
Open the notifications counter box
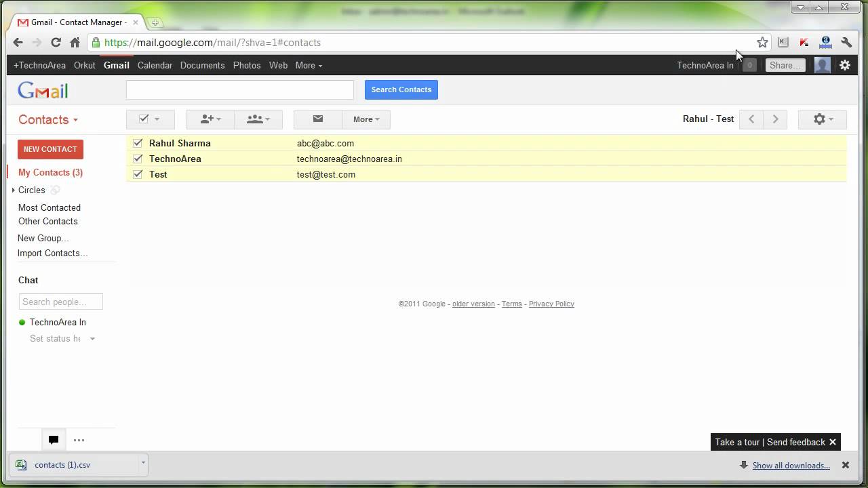pos(749,65)
